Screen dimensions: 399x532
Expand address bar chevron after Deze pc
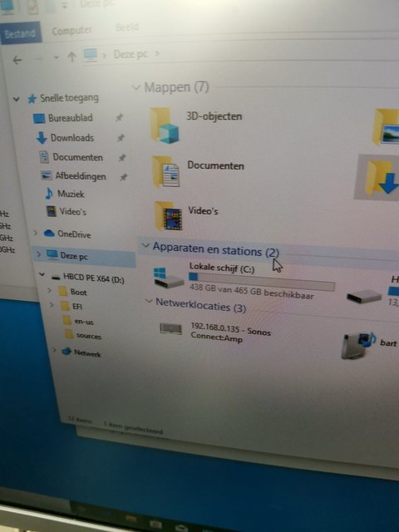click(157, 53)
